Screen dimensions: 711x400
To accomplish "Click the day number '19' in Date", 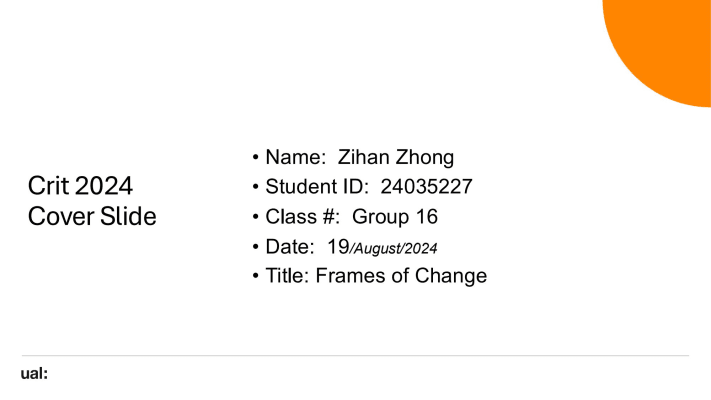I will pos(338,247).
